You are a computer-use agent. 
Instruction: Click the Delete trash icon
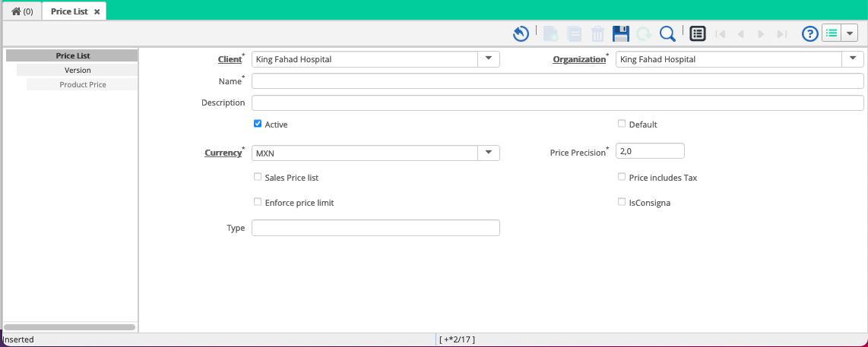coord(598,33)
